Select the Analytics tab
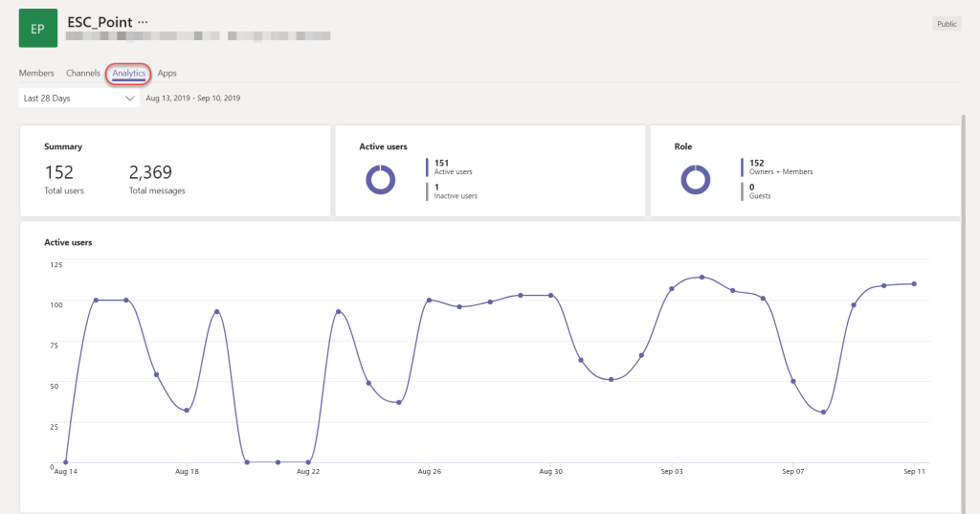 tap(128, 73)
